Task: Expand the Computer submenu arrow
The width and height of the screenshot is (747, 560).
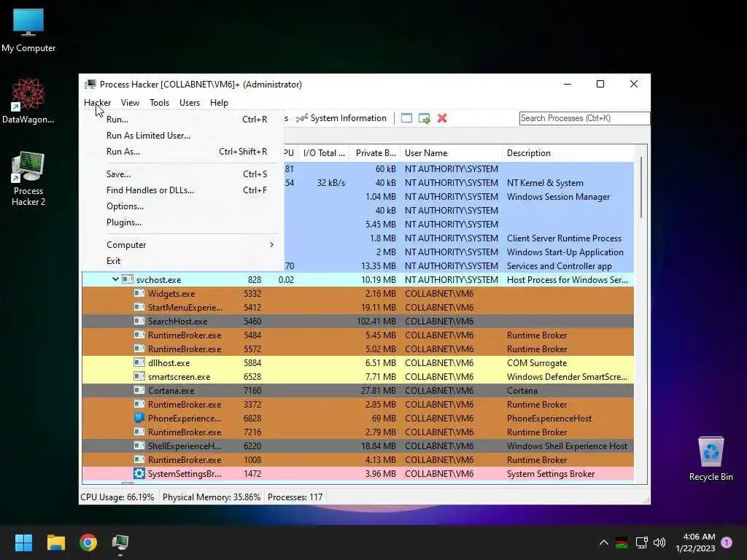Action: point(271,245)
